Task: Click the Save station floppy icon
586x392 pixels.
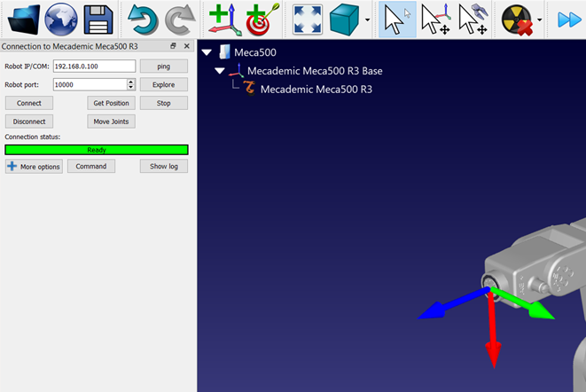Action: (x=99, y=19)
